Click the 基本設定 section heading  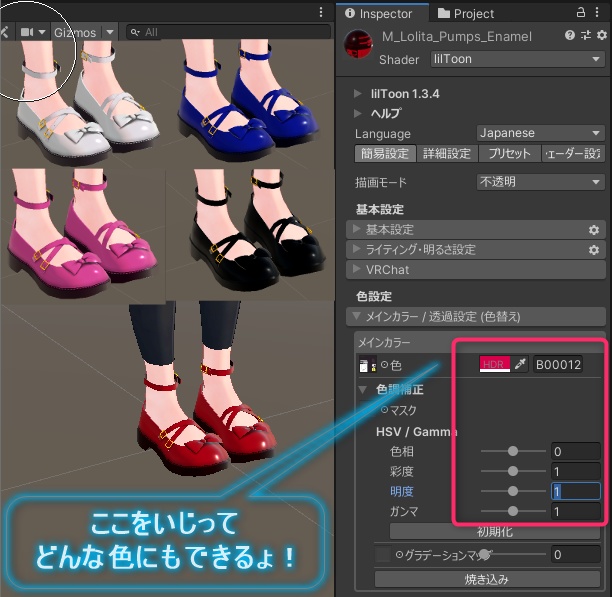[x=379, y=210]
